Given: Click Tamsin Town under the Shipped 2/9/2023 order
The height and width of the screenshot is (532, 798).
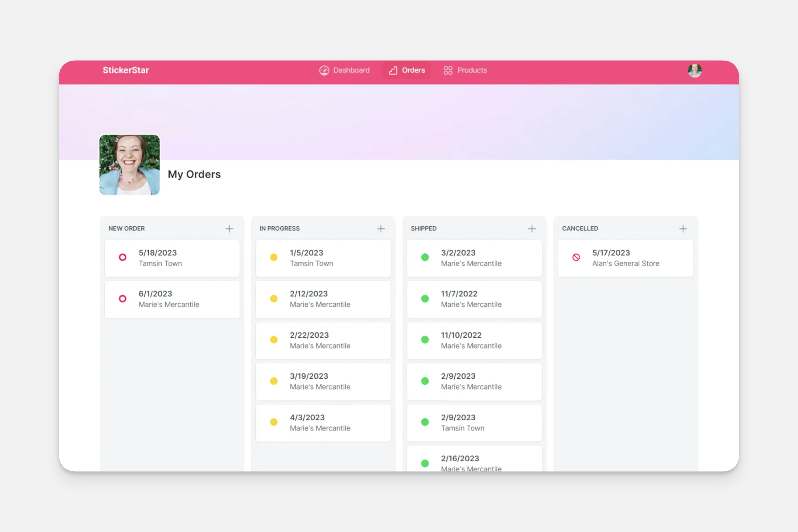Looking at the screenshot, I should 463,428.
